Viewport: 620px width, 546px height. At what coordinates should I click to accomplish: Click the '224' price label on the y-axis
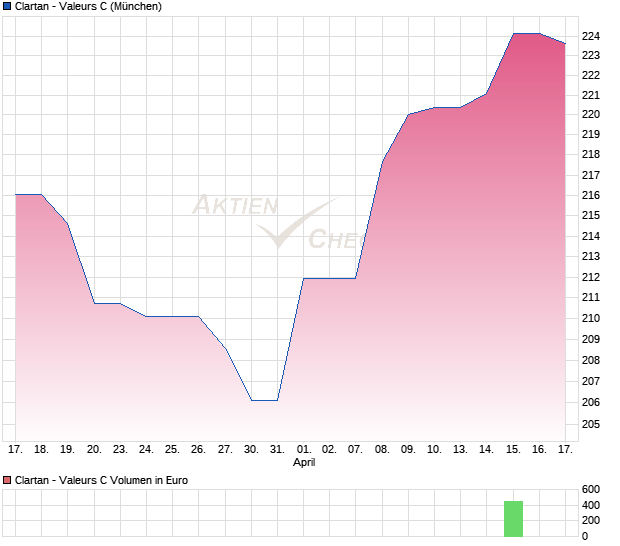(x=591, y=36)
